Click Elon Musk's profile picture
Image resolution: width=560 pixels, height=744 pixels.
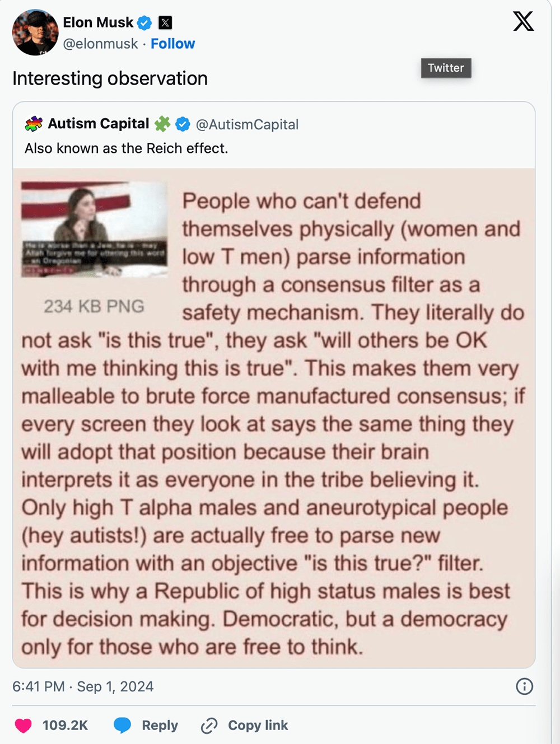tap(35, 32)
